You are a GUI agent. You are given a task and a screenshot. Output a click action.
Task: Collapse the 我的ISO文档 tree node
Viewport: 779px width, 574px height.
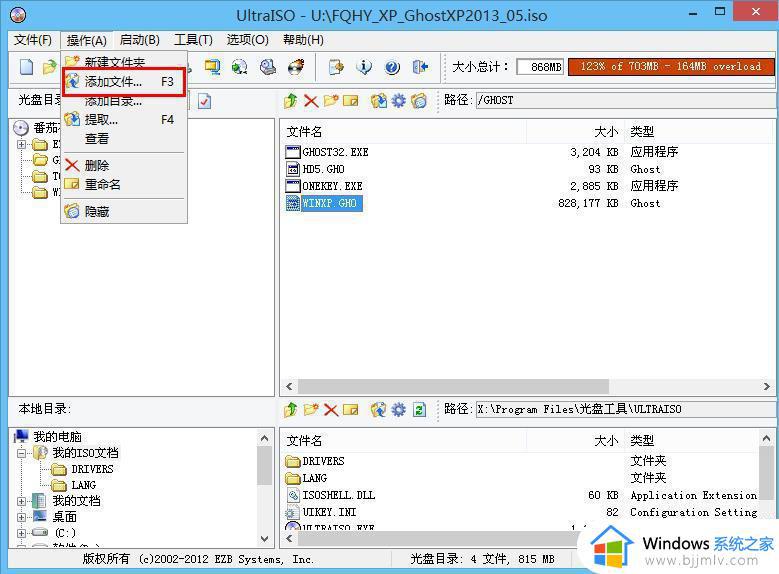point(21,453)
